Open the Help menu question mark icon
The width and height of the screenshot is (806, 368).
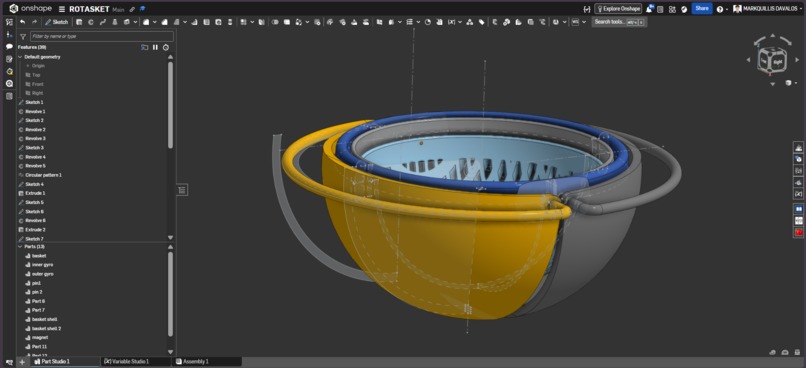(721, 9)
